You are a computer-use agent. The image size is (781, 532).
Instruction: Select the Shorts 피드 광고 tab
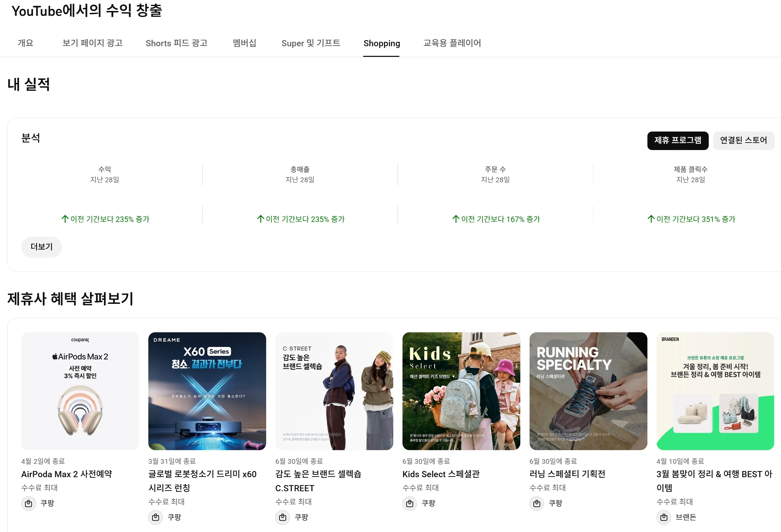coord(177,43)
